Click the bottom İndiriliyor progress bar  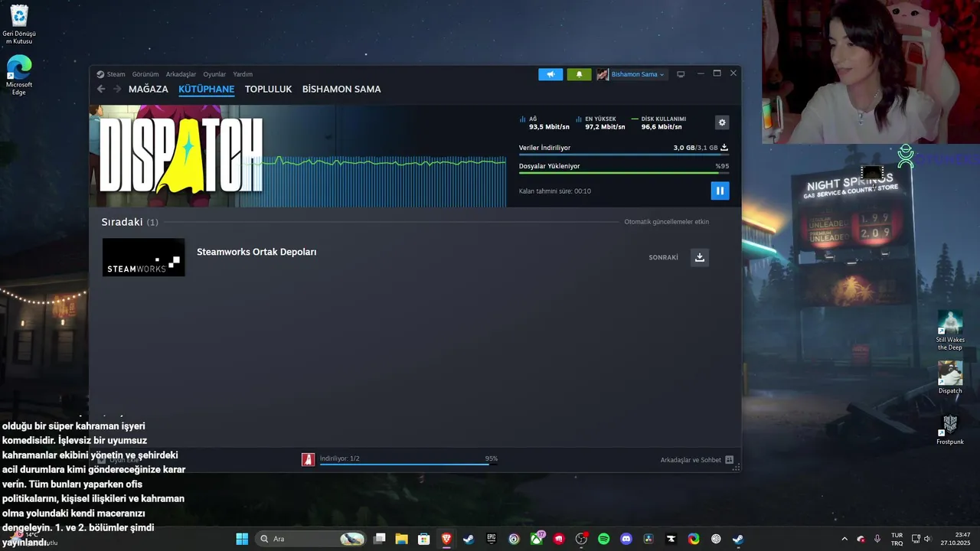(x=409, y=464)
